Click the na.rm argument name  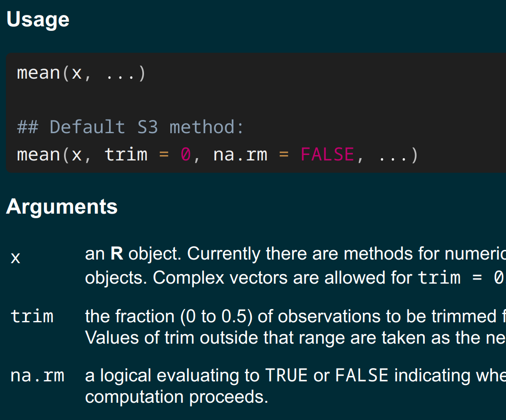point(37,375)
